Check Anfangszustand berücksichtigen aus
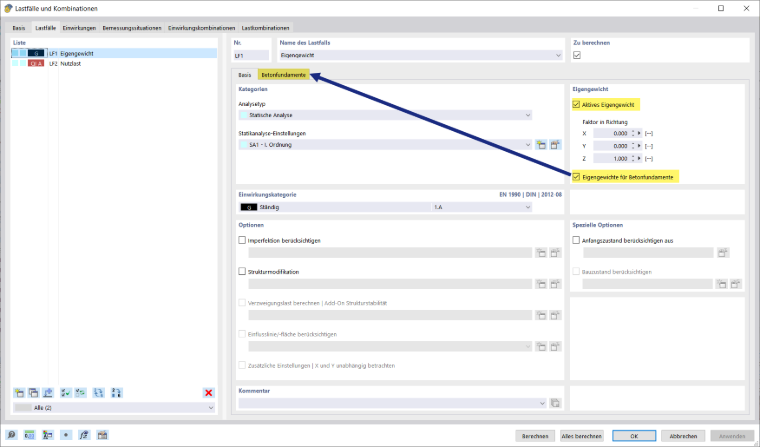The image size is (760, 447). tap(576, 240)
